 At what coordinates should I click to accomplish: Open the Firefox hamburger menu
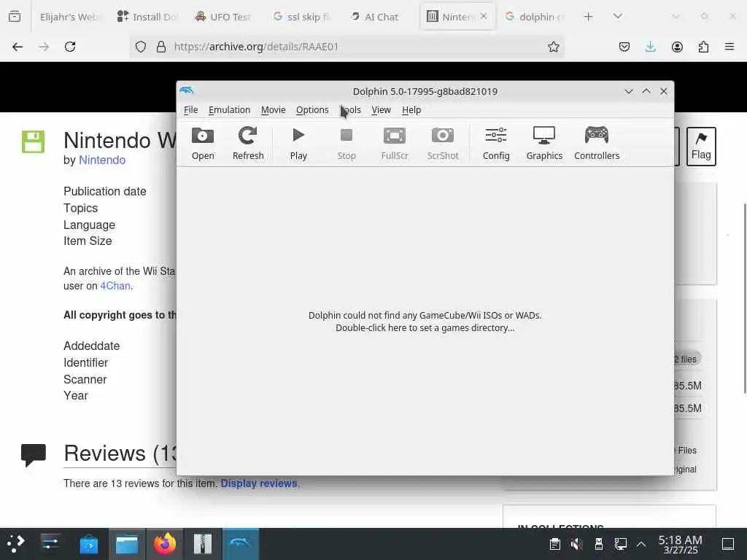click(x=729, y=47)
